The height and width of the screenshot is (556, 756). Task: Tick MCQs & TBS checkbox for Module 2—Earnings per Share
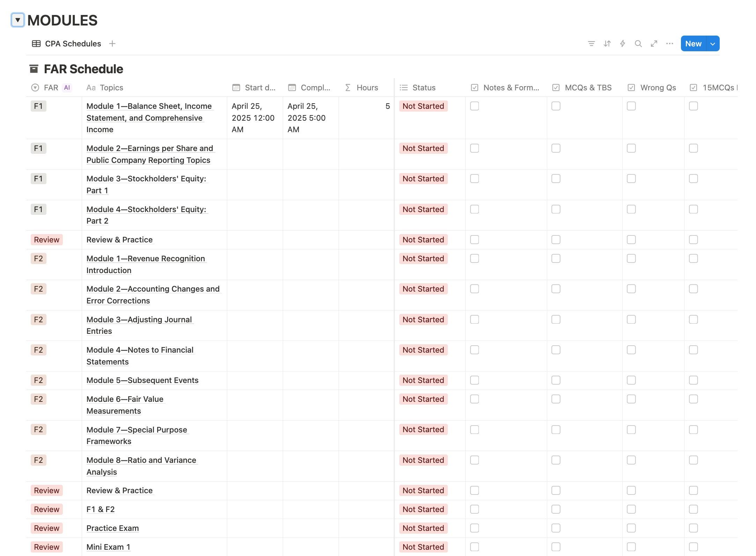(x=556, y=148)
